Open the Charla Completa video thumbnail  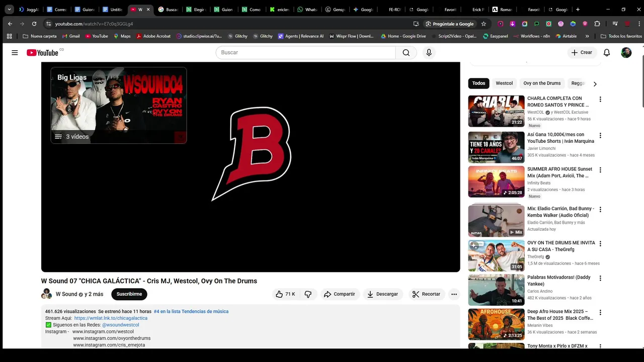click(496, 111)
